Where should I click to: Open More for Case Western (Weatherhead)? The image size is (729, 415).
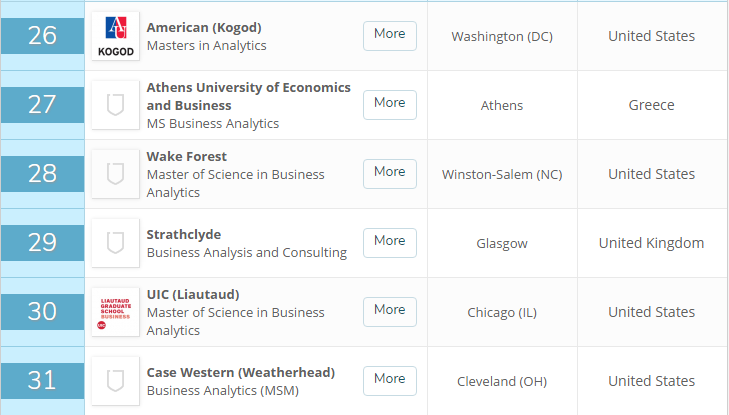click(389, 380)
